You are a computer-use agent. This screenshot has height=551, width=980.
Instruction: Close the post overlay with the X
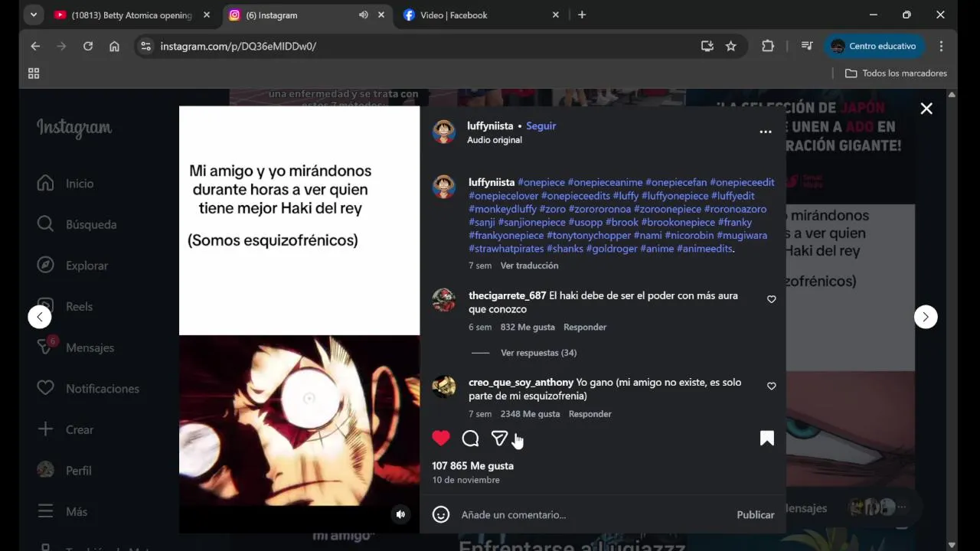(926, 109)
